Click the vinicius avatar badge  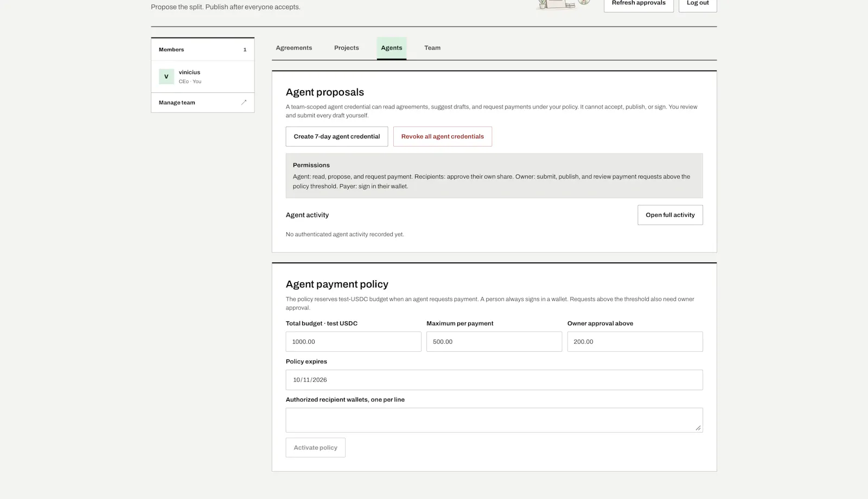167,77
